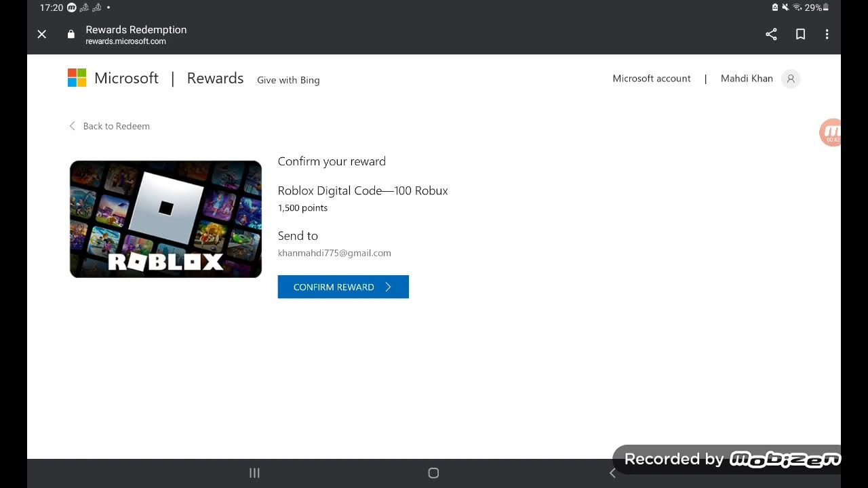This screenshot has width=868, height=488.
Task: Tap the rewards.microsoft.com URL text
Action: [125, 41]
